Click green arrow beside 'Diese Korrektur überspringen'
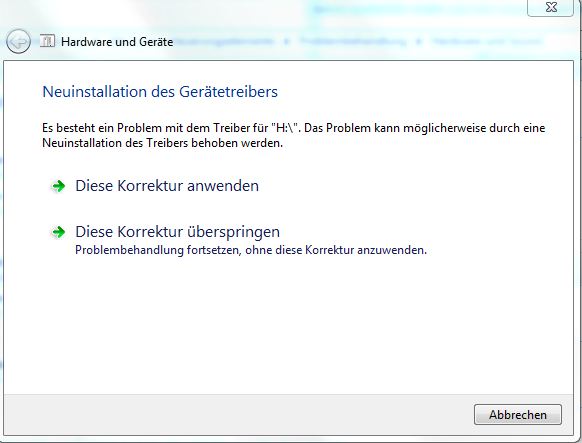Viewport: 582px width, 443px height. 58,232
